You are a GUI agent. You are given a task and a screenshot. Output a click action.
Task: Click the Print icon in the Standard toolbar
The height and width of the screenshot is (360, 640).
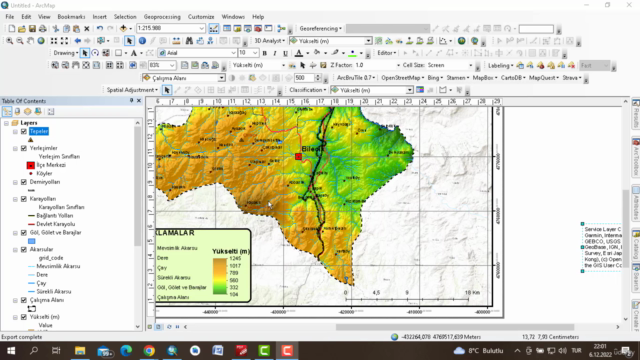pos(42,29)
